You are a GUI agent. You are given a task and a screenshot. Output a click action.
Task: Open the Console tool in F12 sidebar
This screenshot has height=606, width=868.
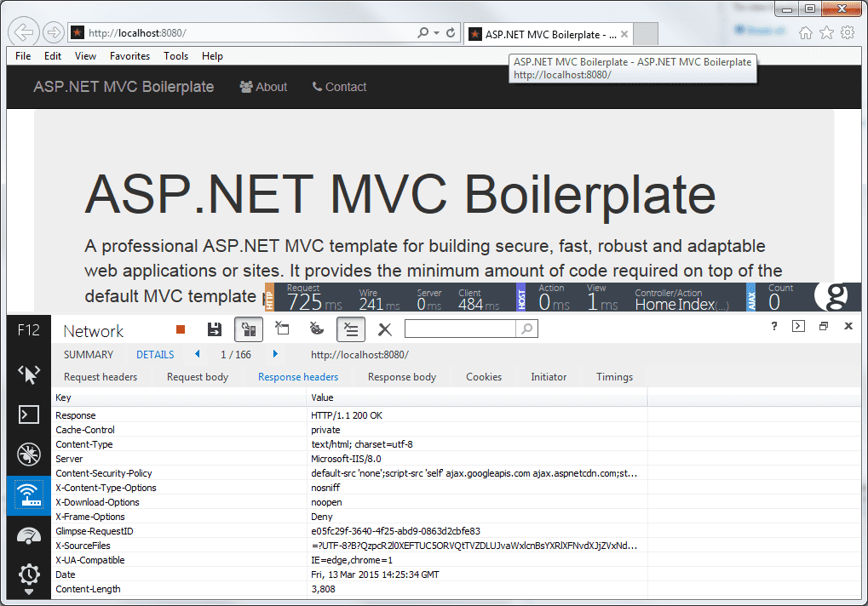[29, 414]
